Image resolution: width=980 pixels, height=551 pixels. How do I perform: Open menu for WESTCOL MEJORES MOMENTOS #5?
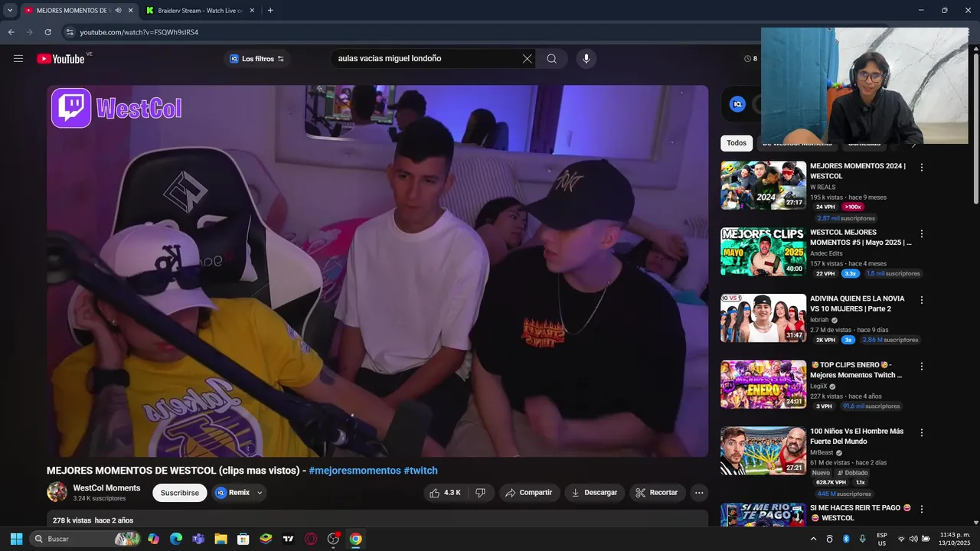(922, 233)
